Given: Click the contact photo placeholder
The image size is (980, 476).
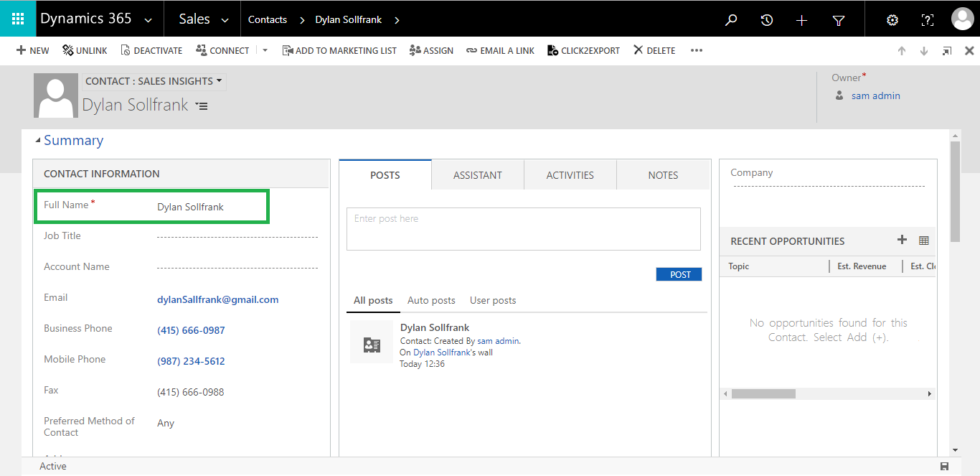Looking at the screenshot, I should 56,95.
